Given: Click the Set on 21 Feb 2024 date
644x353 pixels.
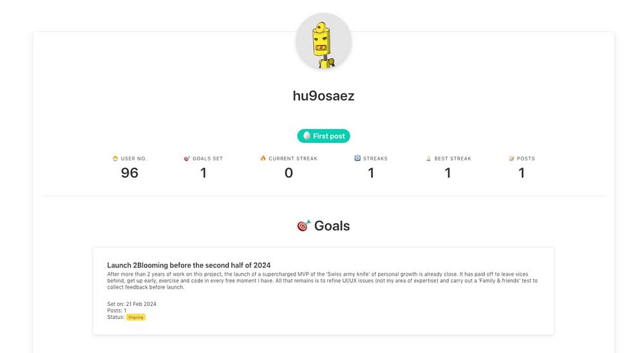Looking at the screenshot, I should (x=131, y=304).
